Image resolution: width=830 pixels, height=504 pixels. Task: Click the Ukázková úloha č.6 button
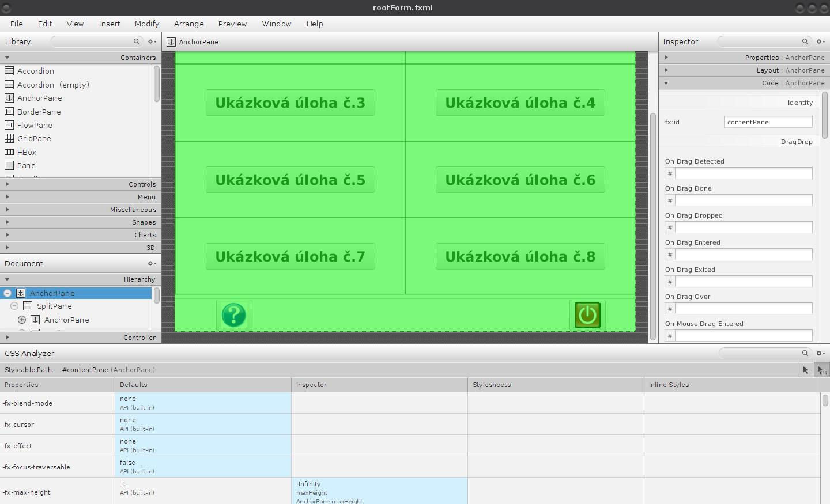click(x=520, y=180)
